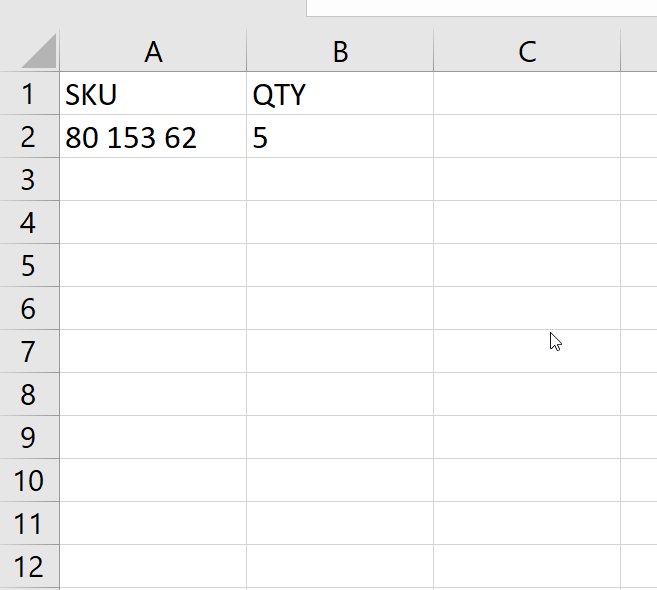Click the quantity cell showing 5
Image resolution: width=657 pixels, height=590 pixels.
click(340, 137)
